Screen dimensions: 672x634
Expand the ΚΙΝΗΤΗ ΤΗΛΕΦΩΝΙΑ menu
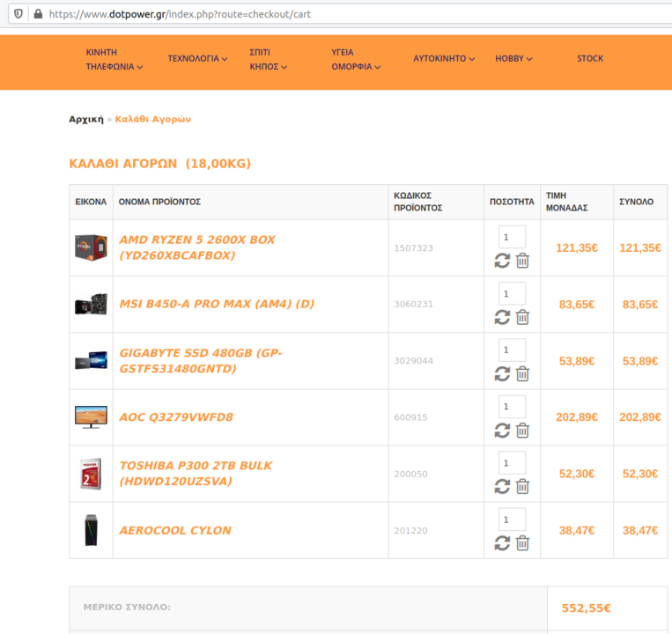[114, 60]
